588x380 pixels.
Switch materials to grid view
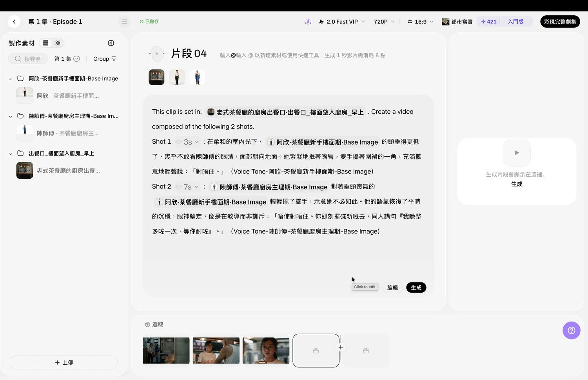point(58,43)
